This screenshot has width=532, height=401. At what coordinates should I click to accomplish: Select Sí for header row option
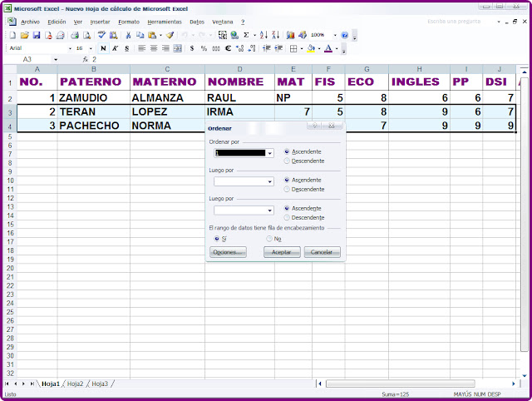tap(217, 239)
